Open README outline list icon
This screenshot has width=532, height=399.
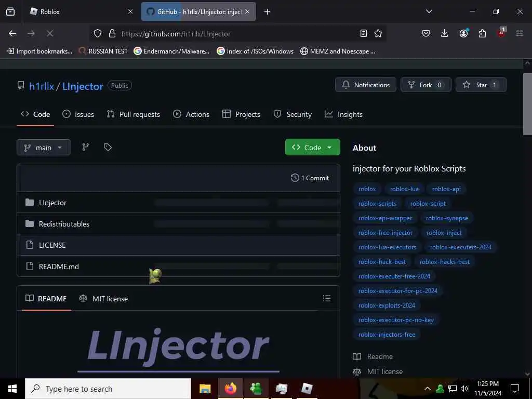point(327,298)
